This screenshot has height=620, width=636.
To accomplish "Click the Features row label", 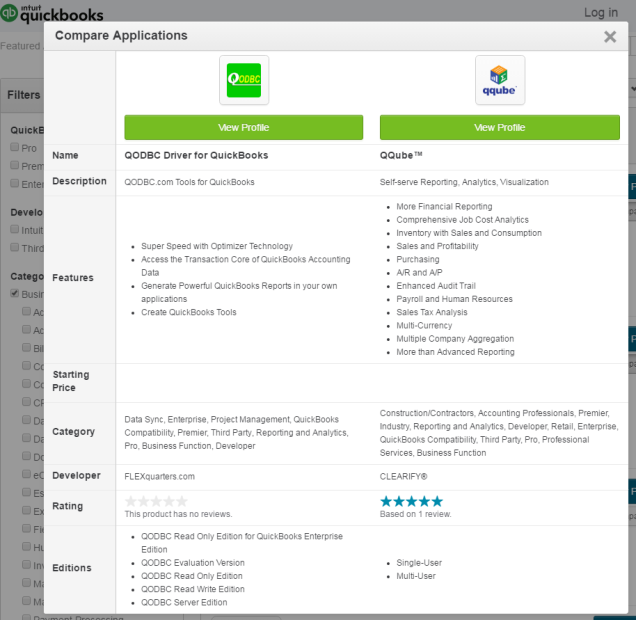I will (x=73, y=278).
